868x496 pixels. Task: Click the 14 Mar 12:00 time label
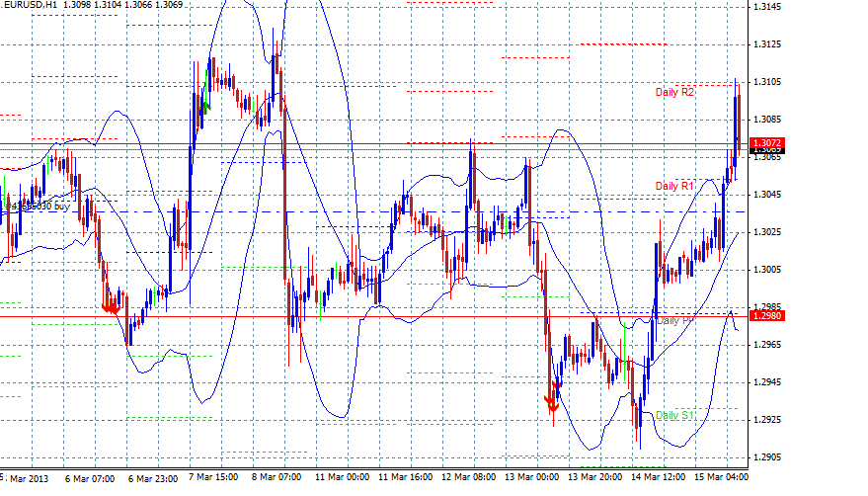[658, 477]
